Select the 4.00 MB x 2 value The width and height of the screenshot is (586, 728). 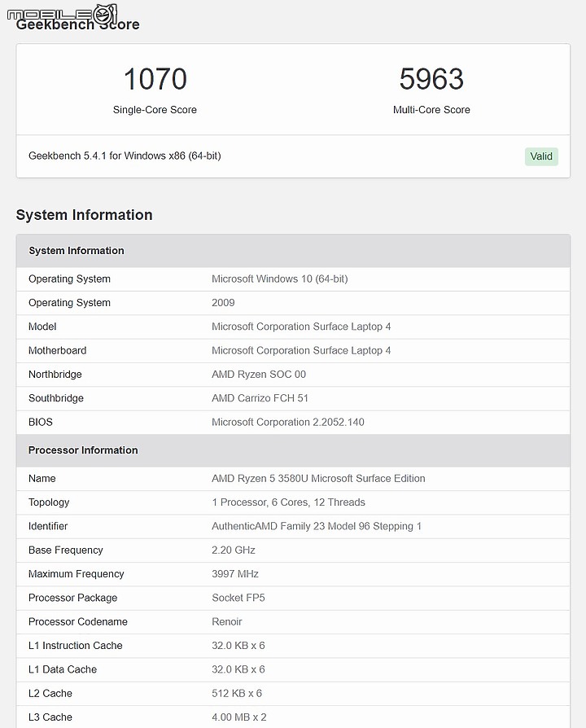[239, 717]
